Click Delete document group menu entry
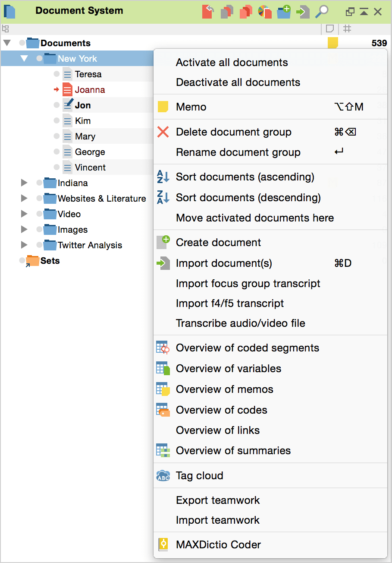The width and height of the screenshot is (392, 563). 233,132
